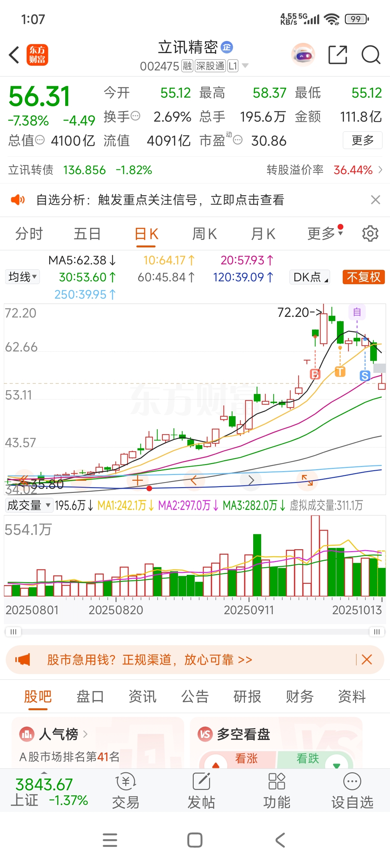The height and width of the screenshot is (868, 390).
Task: Tap the 总值 info icon
Action: 40,140
